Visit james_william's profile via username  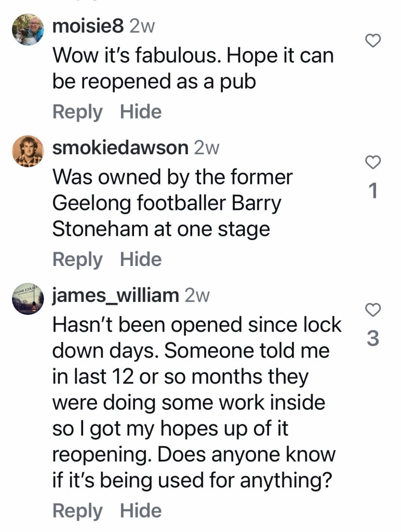coord(116,296)
